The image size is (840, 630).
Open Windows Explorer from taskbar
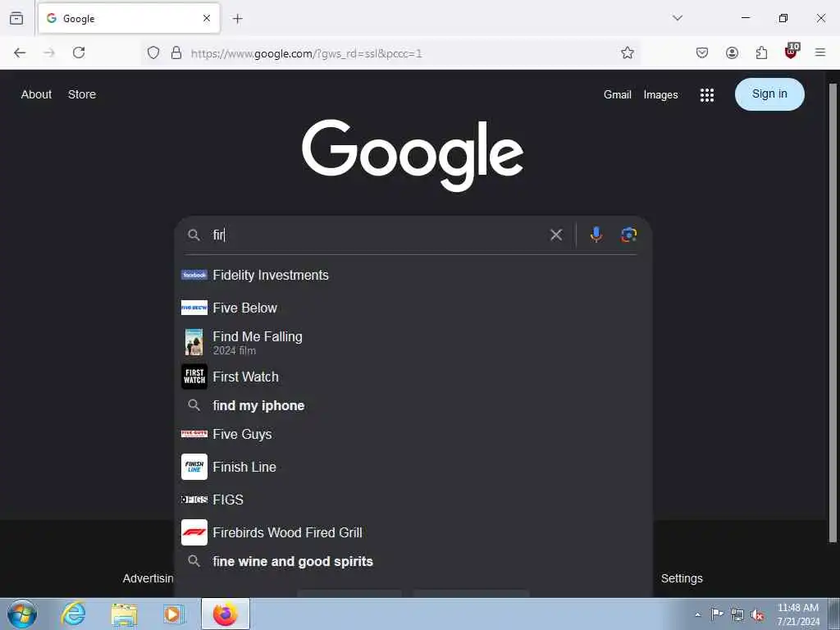point(125,614)
